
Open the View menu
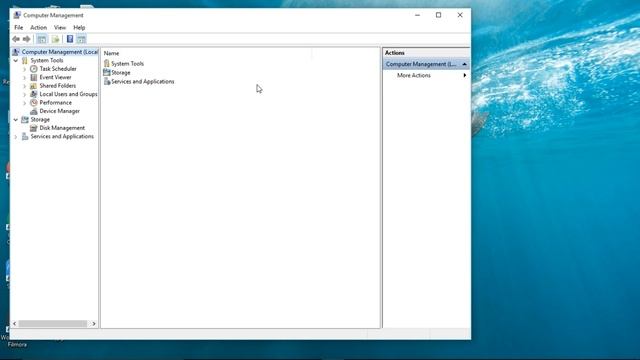pos(60,27)
